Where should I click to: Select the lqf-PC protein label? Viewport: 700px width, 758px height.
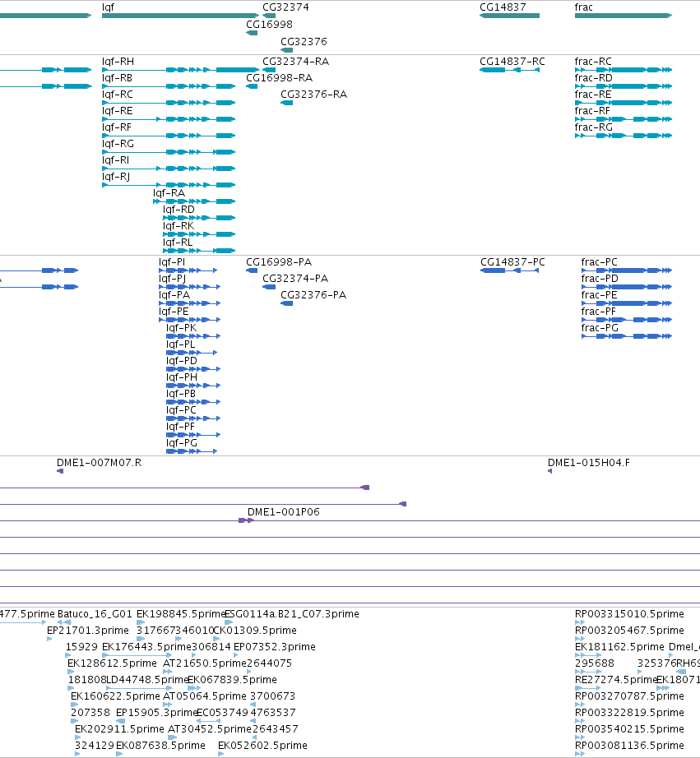click(x=181, y=410)
